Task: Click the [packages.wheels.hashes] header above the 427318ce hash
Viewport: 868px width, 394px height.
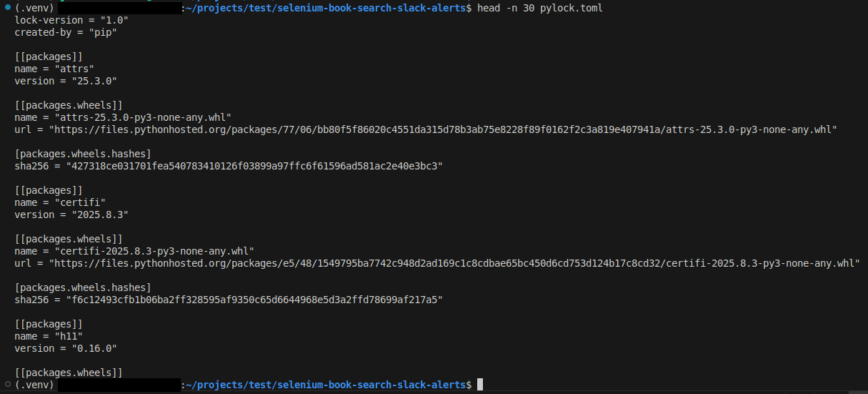Action: tap(83, 154)
